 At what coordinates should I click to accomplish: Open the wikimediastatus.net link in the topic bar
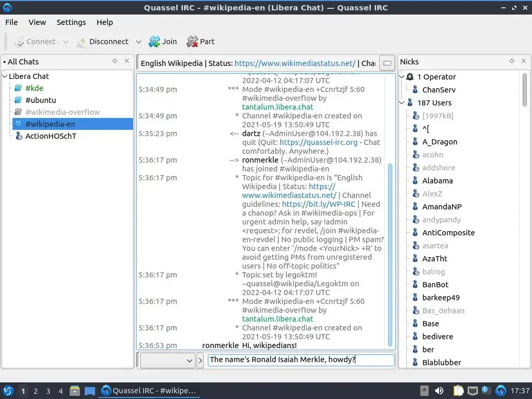pos(295,63)
